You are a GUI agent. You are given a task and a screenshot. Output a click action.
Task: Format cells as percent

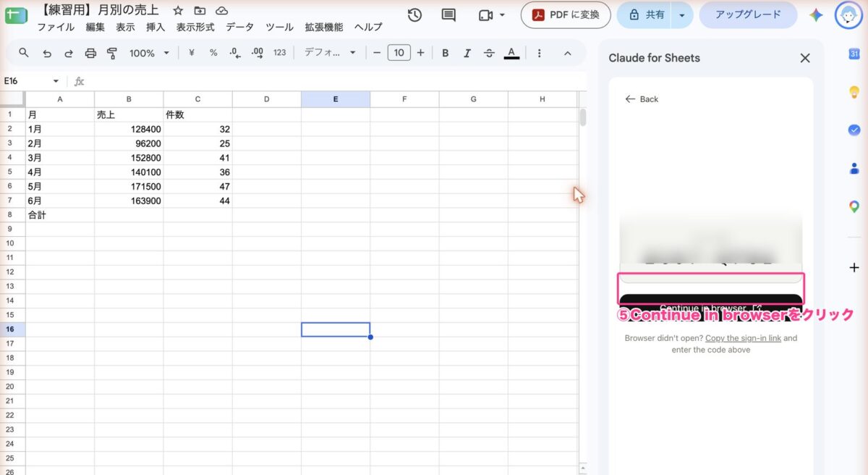tap(213, 53)
